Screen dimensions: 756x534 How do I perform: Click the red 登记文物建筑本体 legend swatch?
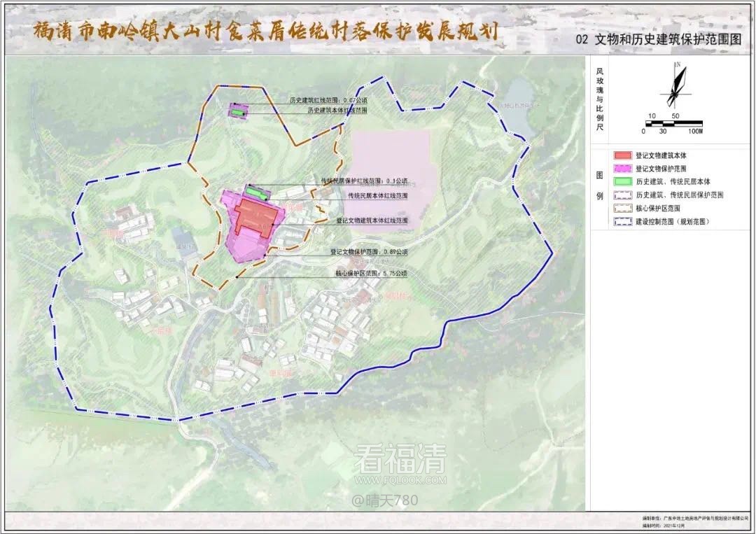coord(623,155)
